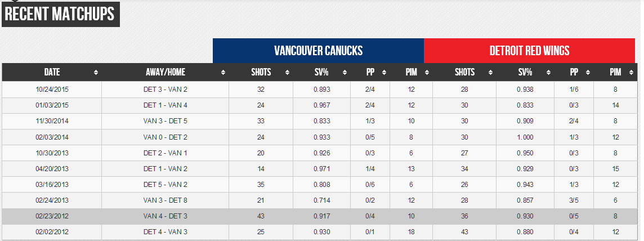The image size is (644, 241).
Task: Click the sort arrows beside the AWAY/HOME header
Action: (x=223, y=73)
